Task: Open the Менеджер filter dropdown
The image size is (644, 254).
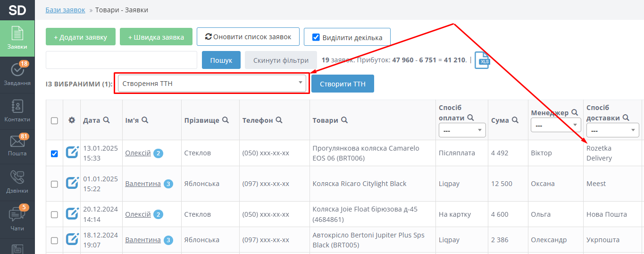Action: coord(555,126)
